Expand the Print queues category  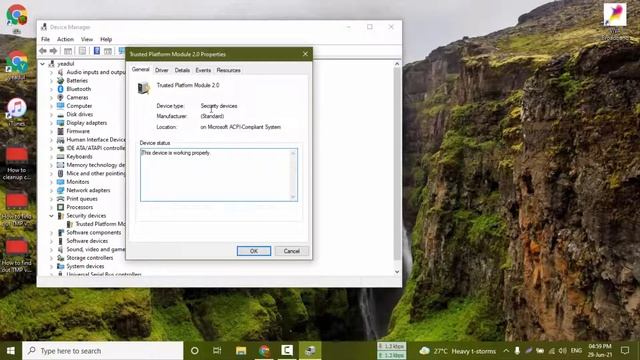[51, 199]
